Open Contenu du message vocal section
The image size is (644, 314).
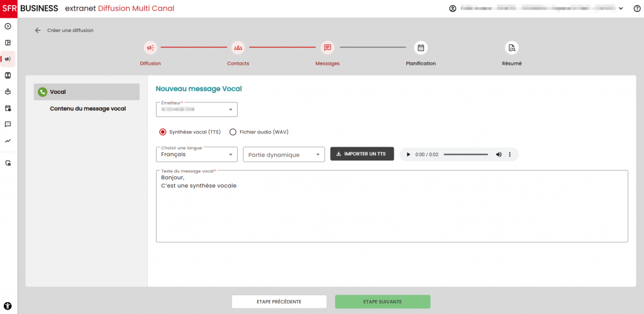click(87, 109)
